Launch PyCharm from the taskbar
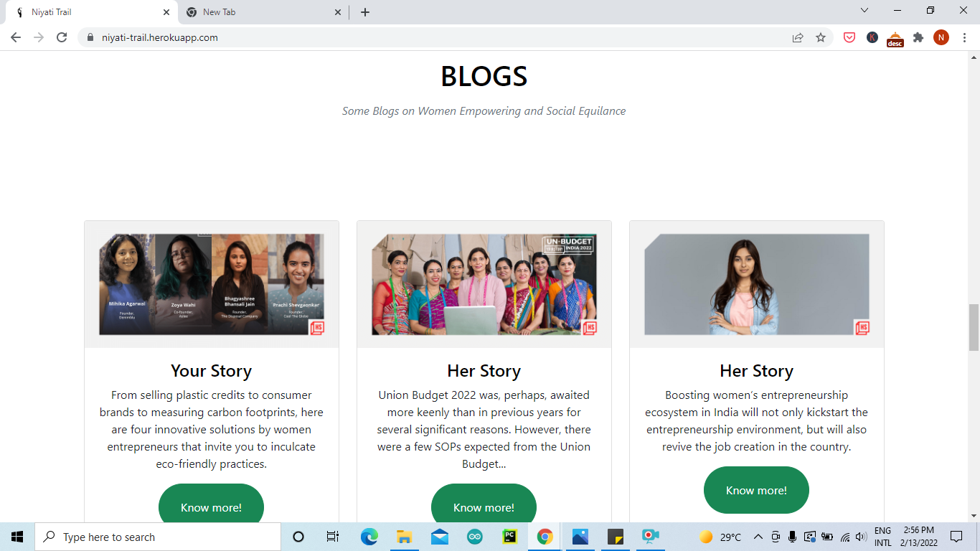Image resolution: width=980 pixels, height=551 pixels. 509,536
